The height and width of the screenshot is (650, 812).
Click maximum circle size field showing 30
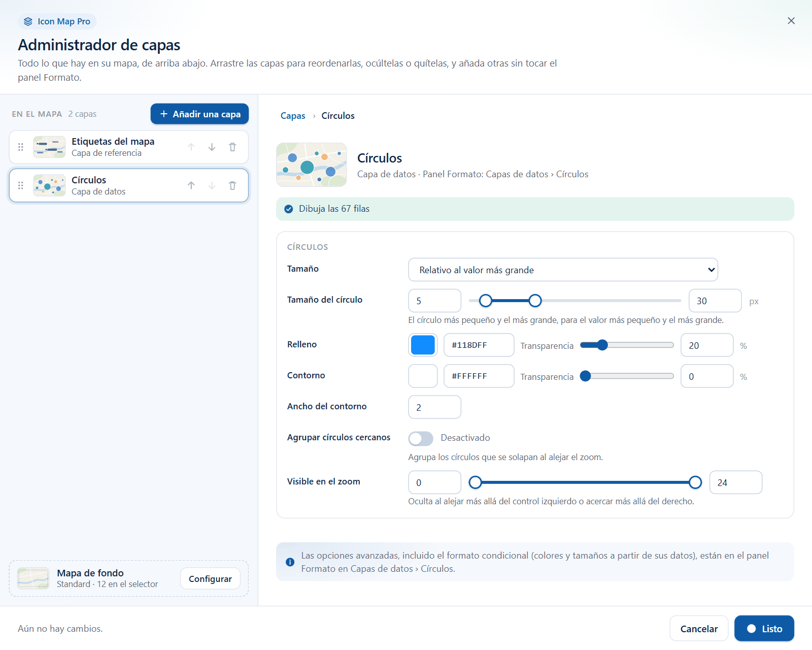[x=715, y=301]
